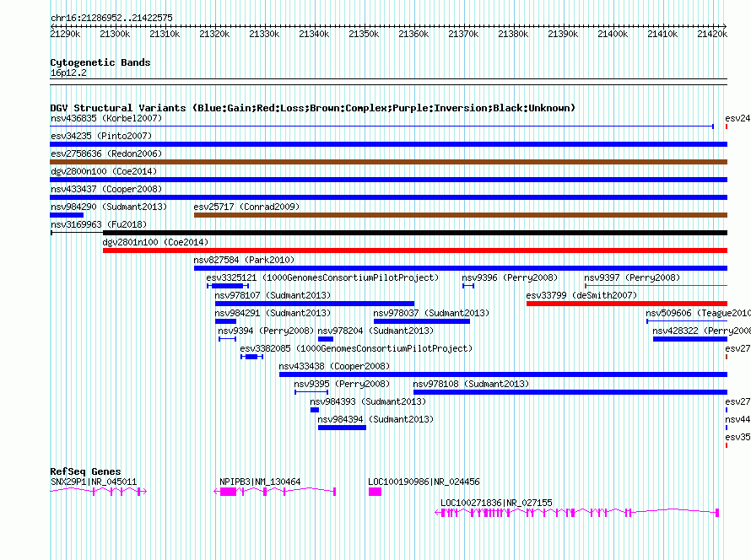Select the nsv984291 (Sudmant2013) label
Screen dimensions: 751x560
pyautogui.click(x=273, y=313)
